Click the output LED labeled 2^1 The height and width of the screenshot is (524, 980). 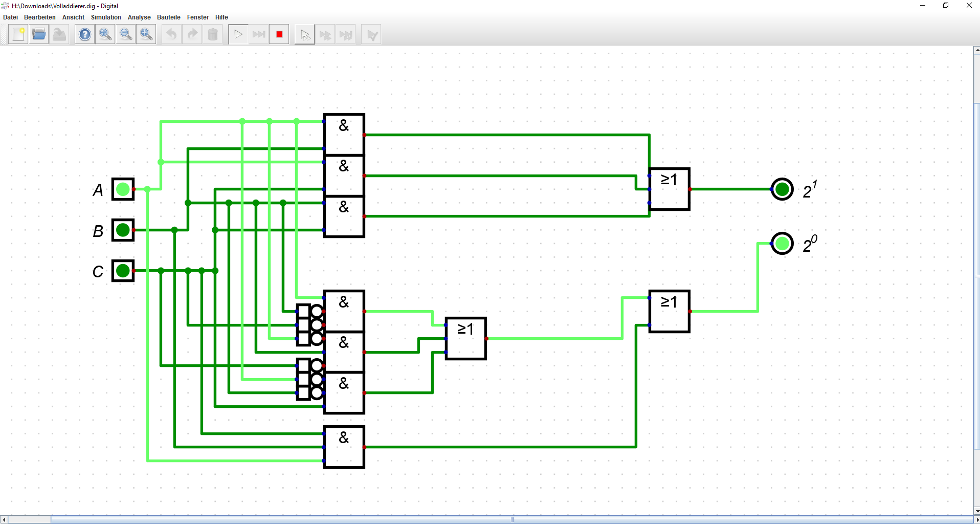tap(782, 189)
